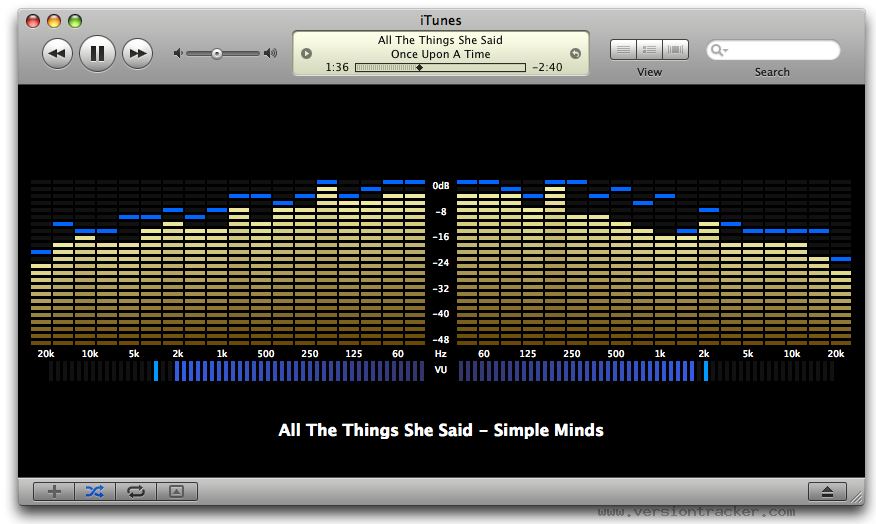Close the iTunes window
The width and height of the screenshot is (876, 524).
[33, 21]
